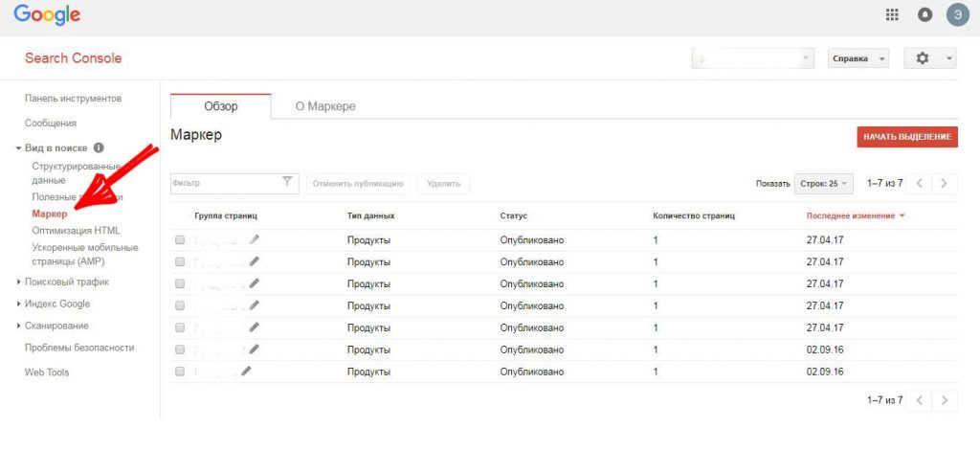
Task: Open the Справка dropdown
Action: [858, 58]
